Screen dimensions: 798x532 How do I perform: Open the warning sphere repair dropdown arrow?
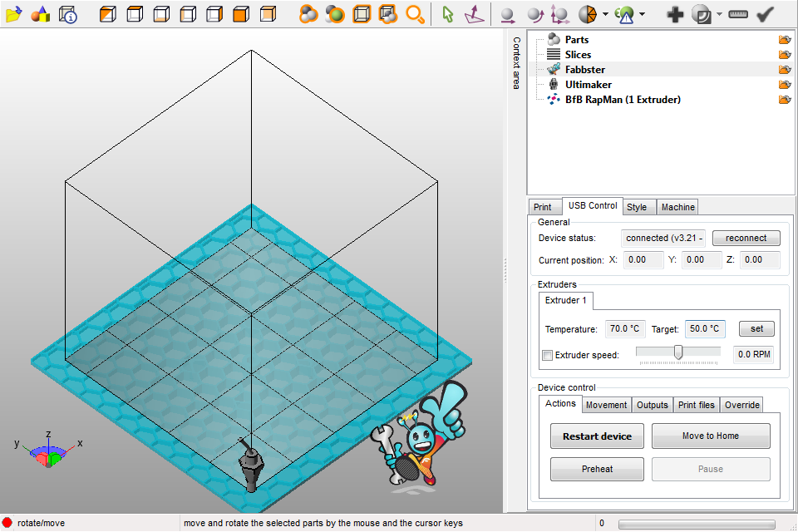click(x=642, y=14)
